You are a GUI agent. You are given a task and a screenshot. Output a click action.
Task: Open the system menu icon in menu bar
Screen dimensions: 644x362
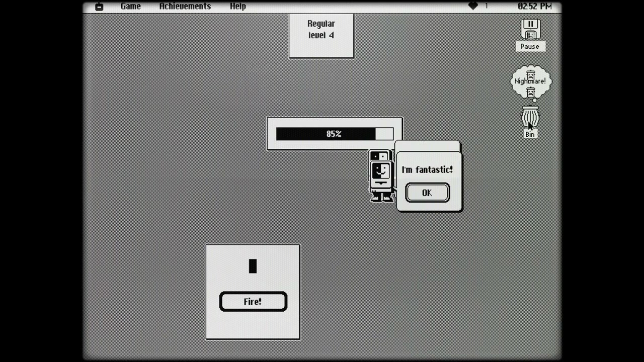[99, 7]
